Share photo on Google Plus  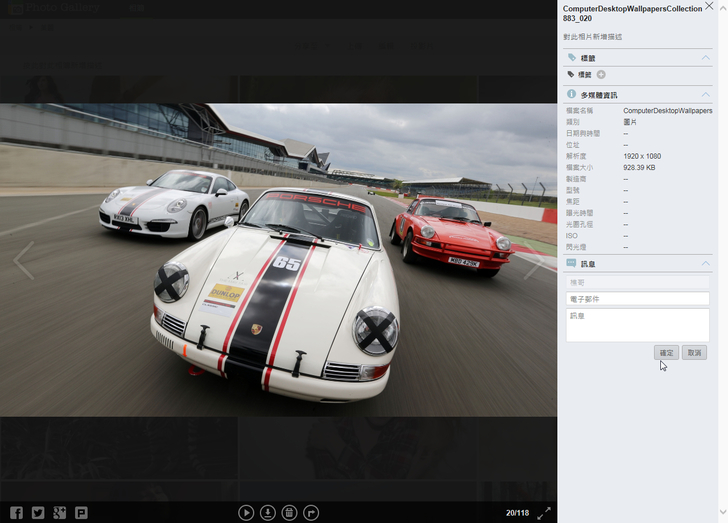tap(60, 513)
